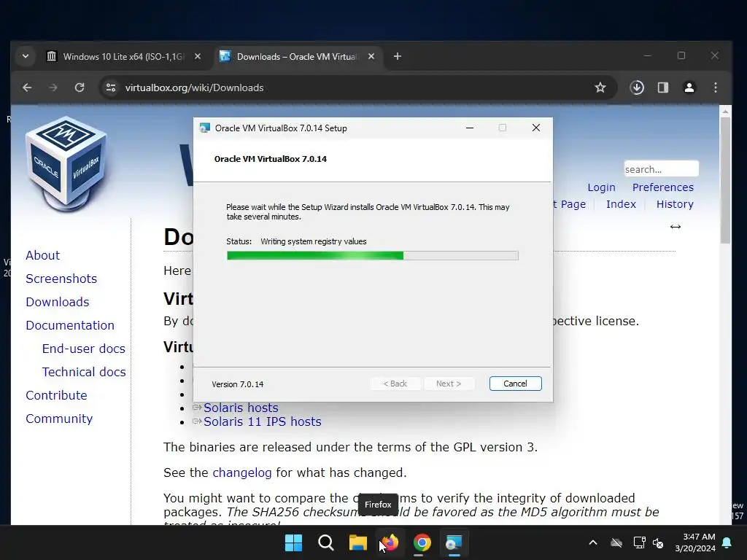Open the Community sidebar link
Image resolution: width=747 pixels, height=560 pixels.
coord(59,419)
